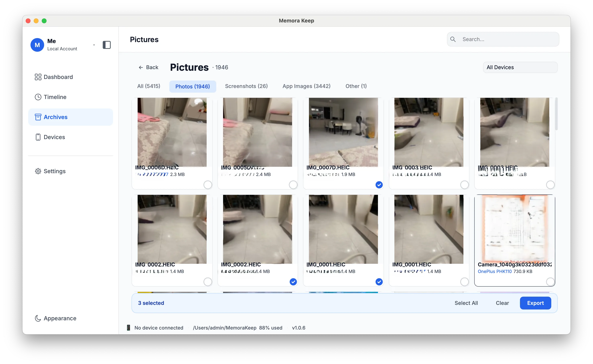Image resolution: width=593 pixels, height=364 pixels.
Task: Click the Appearance moon icon
Action: pyautogui.click(x=38, y=318)
